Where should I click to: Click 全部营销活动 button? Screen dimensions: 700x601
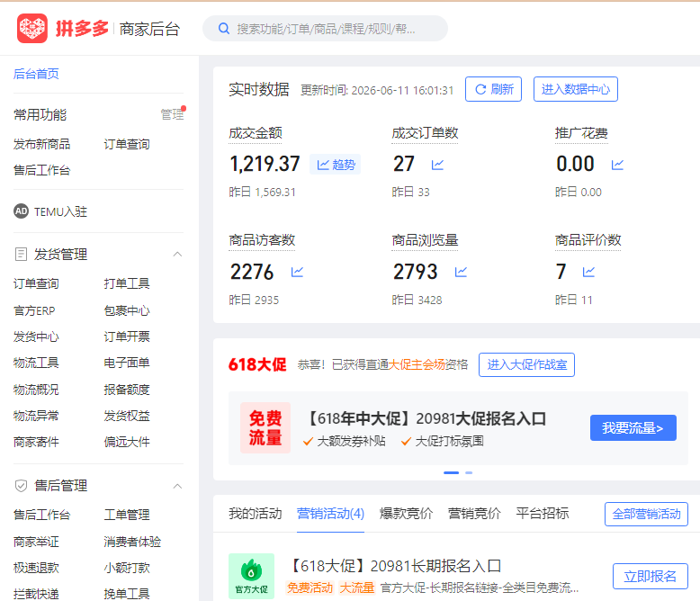click(x=646, y=514)
